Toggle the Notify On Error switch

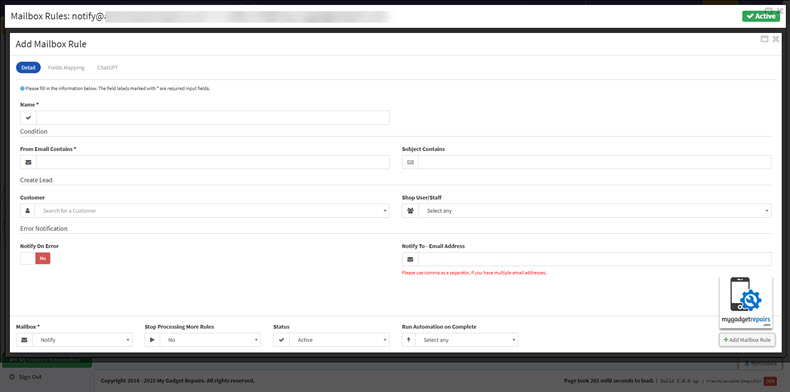click(35, 258)
